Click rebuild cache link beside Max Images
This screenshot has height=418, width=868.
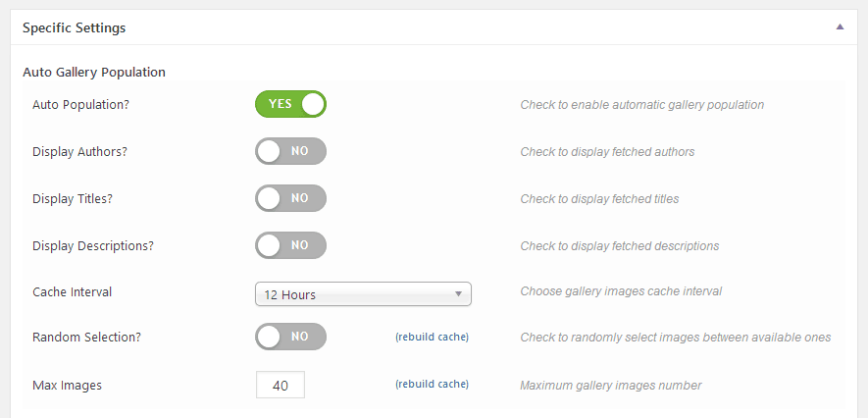point(432,385)
